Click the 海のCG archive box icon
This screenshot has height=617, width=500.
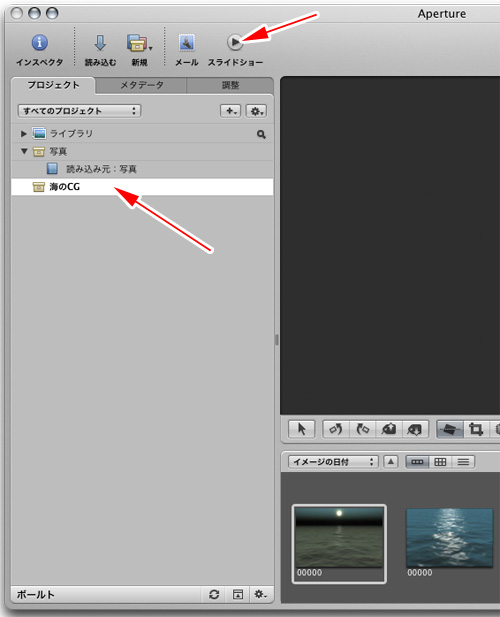[39, 187]
